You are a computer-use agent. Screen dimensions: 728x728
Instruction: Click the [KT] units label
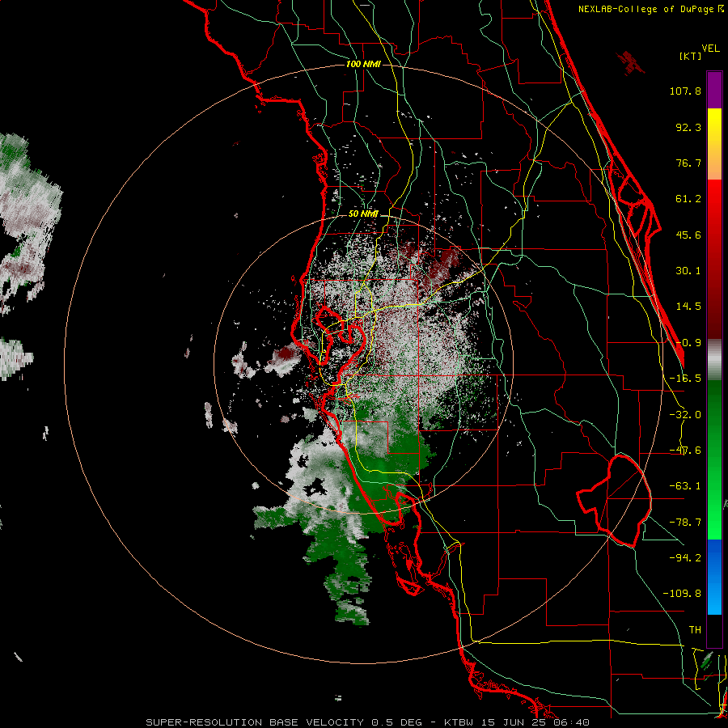(x=691, y=56)
